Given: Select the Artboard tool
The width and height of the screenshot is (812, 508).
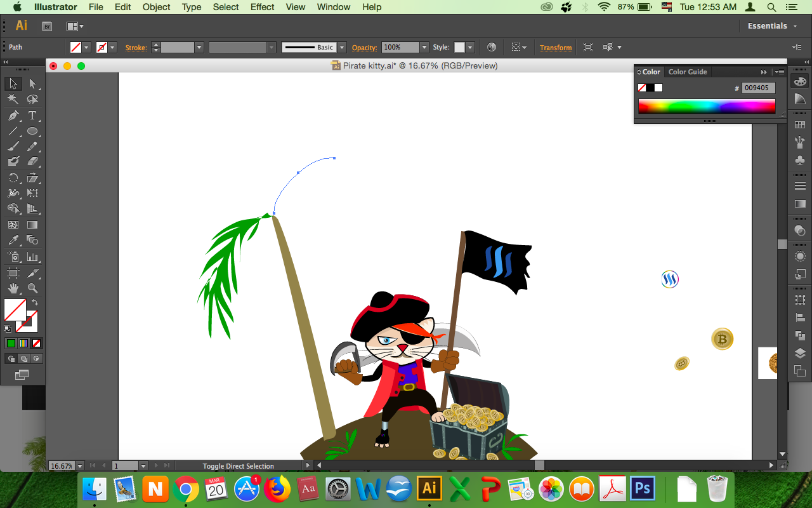Looking at the screenshot, I should pyautogui.click(x=13, y=273).
